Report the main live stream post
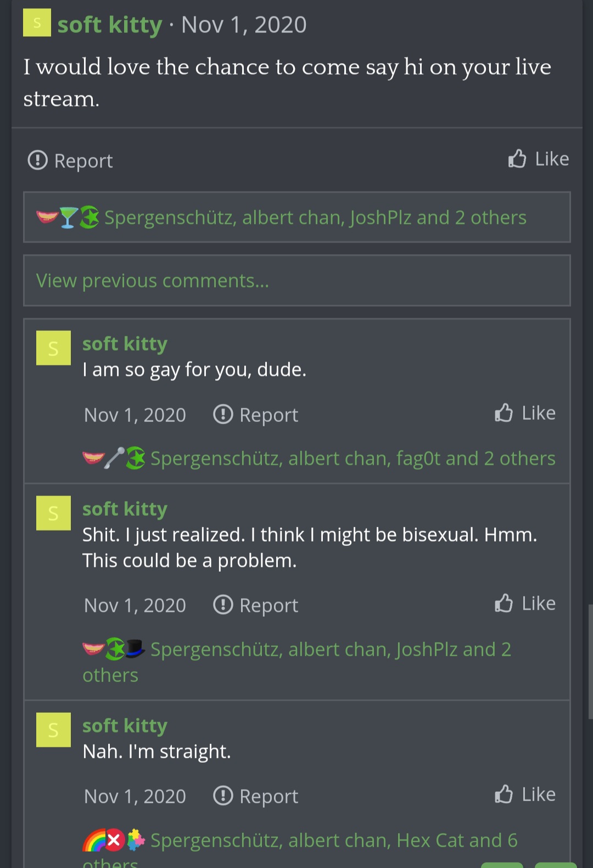593x868 pixels. (70, 161)
